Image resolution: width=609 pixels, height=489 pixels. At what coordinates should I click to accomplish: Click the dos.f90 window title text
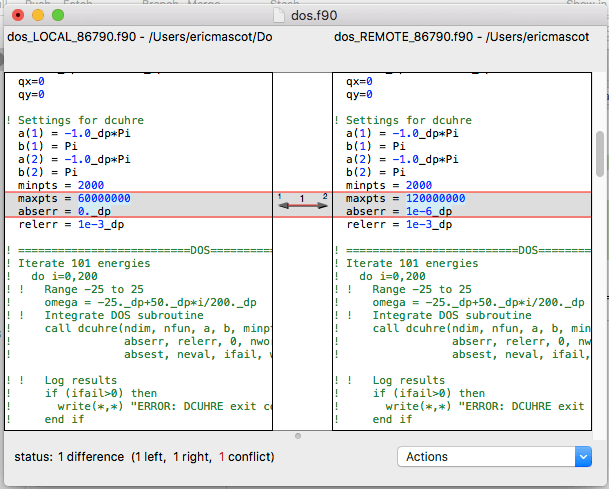tap(314, 16)
